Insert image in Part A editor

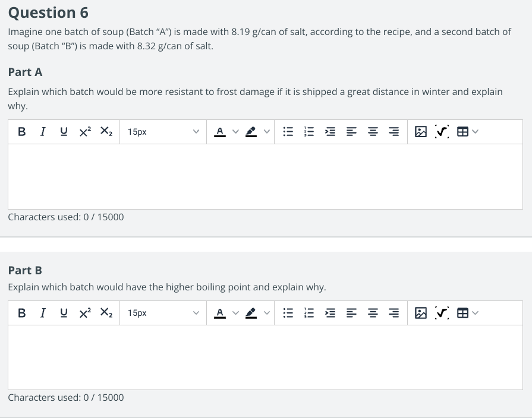(x=421, y=132)
